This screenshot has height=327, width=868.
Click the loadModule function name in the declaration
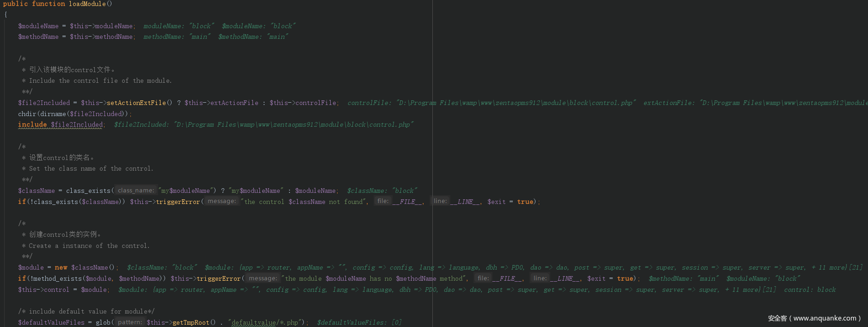(87, 4)
